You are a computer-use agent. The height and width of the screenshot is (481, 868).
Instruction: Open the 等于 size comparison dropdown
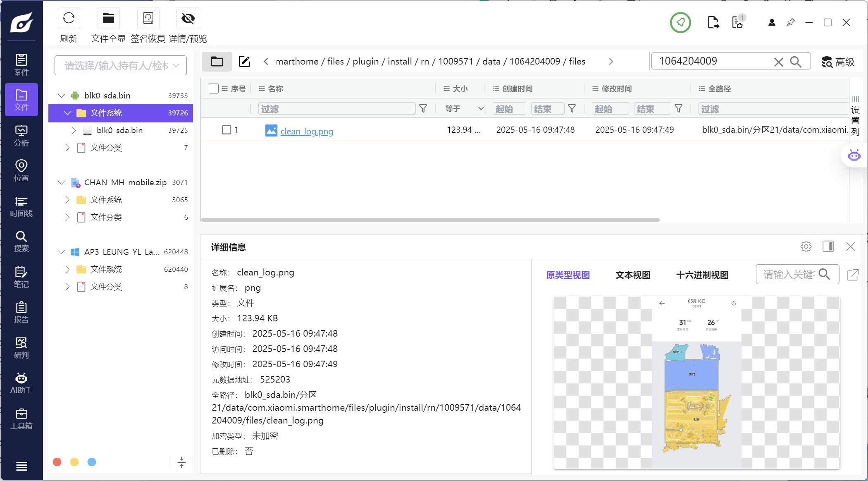tap(464, 109)
